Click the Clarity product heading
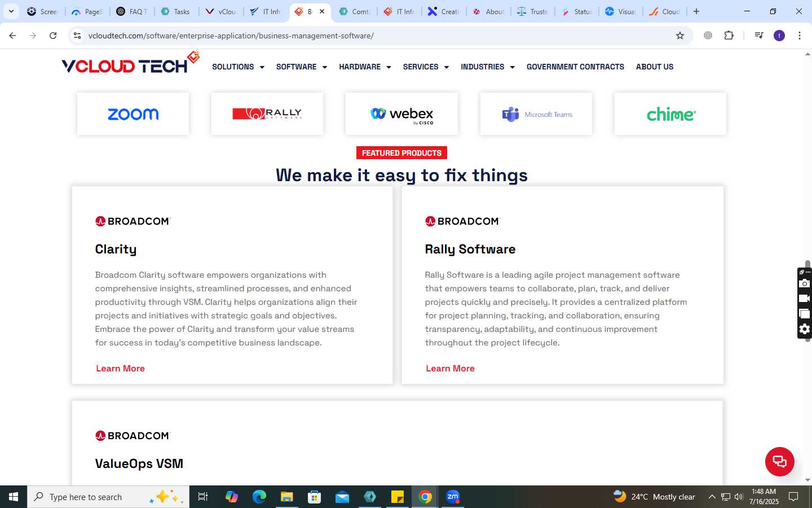This screenshot has width=812, height=508. pyautogui.click(x=116, y=249)
